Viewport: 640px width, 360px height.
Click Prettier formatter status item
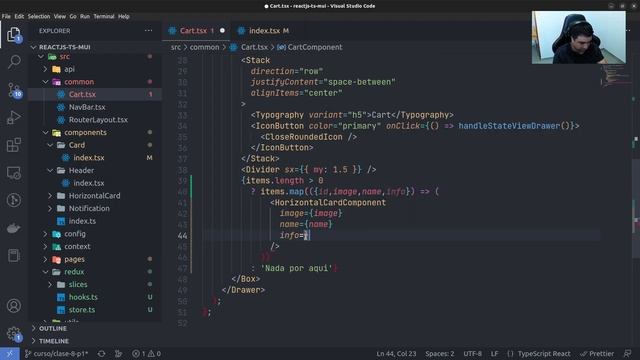(x=597, y=353)
